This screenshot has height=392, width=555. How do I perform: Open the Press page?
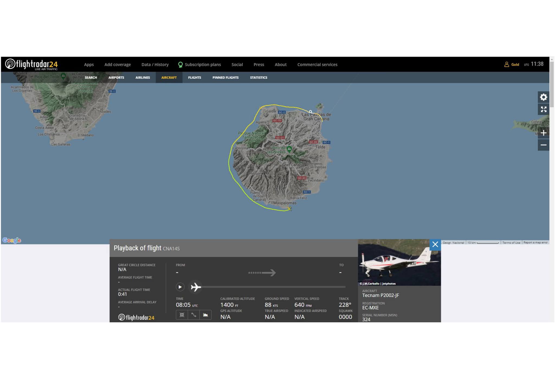259,64
